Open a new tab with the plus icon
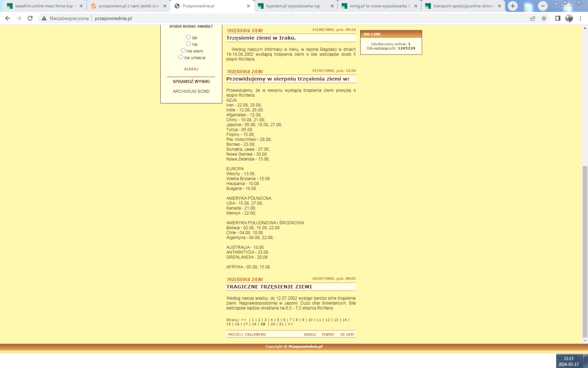Image resolution: width=588 pixels, height=368 pixels. 513,6
